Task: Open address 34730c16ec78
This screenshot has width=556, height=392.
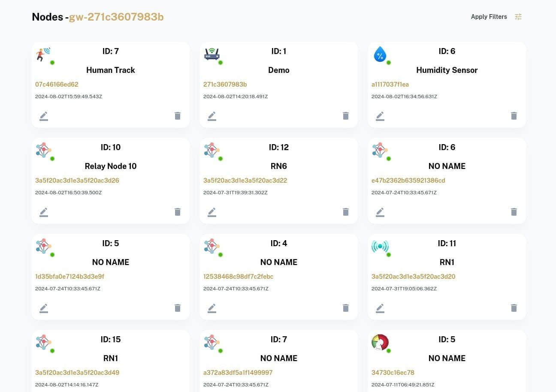Action: [x=393, y=373]
